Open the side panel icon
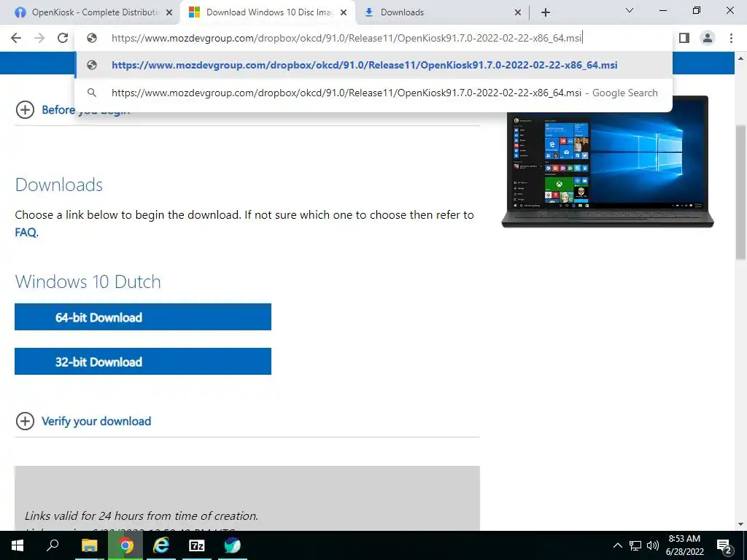The image size is (747, 560). 684,38
